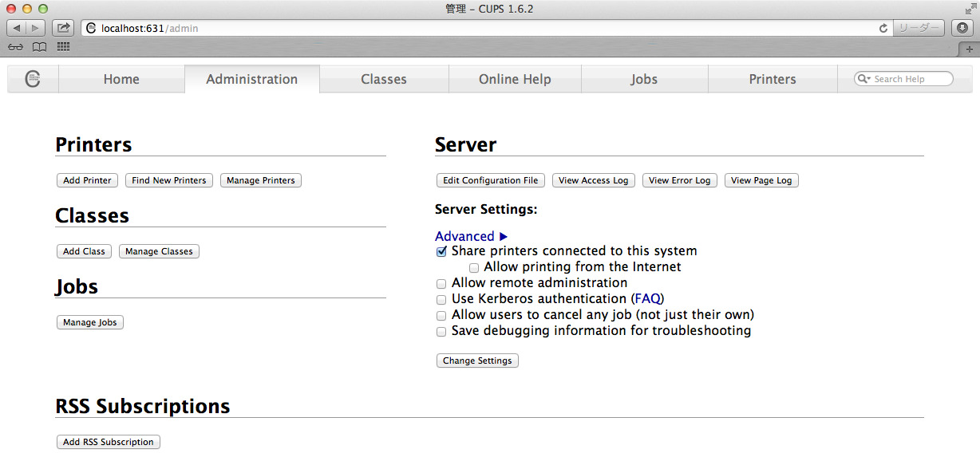Open the Safari downloads icon
The height and width of the screenshot is (461, 980).
[x=963, y=28]
